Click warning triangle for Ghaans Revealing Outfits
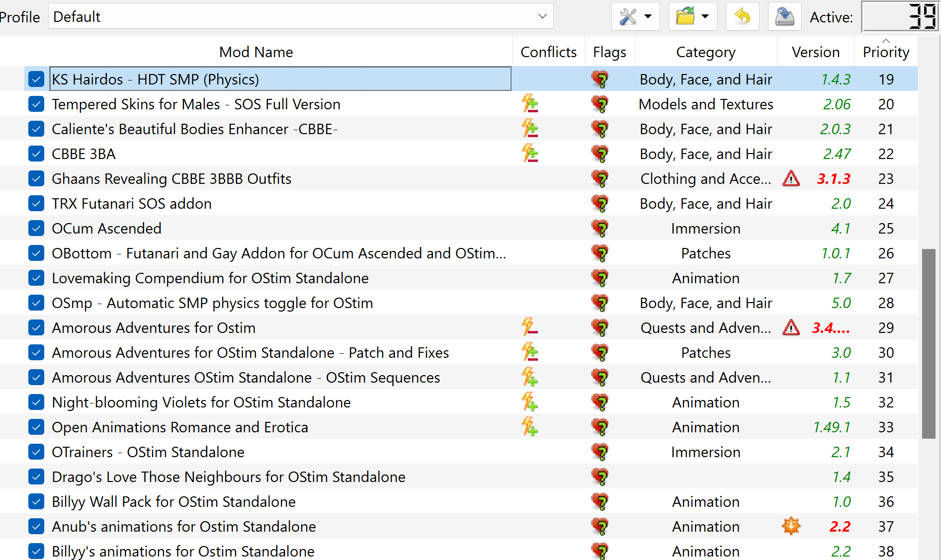941x560 pixels. point(791,178)
